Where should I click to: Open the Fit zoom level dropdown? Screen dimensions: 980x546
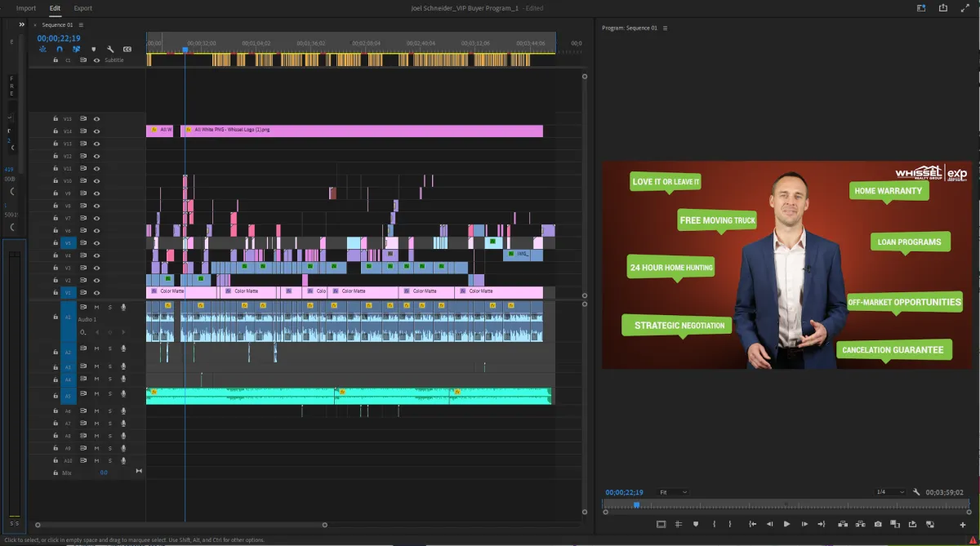pos(672,492)
